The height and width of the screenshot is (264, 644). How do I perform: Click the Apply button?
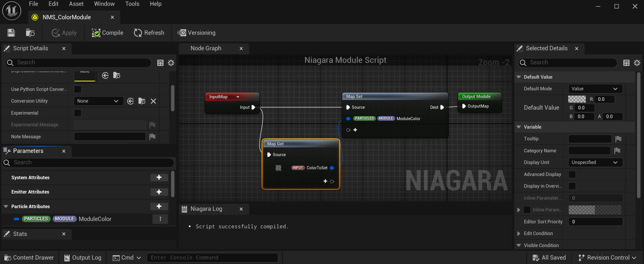coord(64,33)
